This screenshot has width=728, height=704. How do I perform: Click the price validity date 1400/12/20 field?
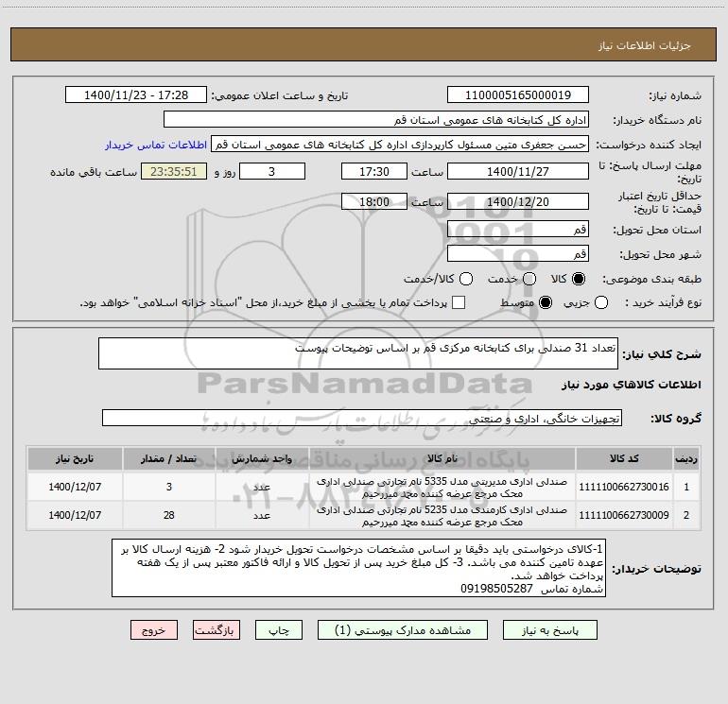click(518, 202)
